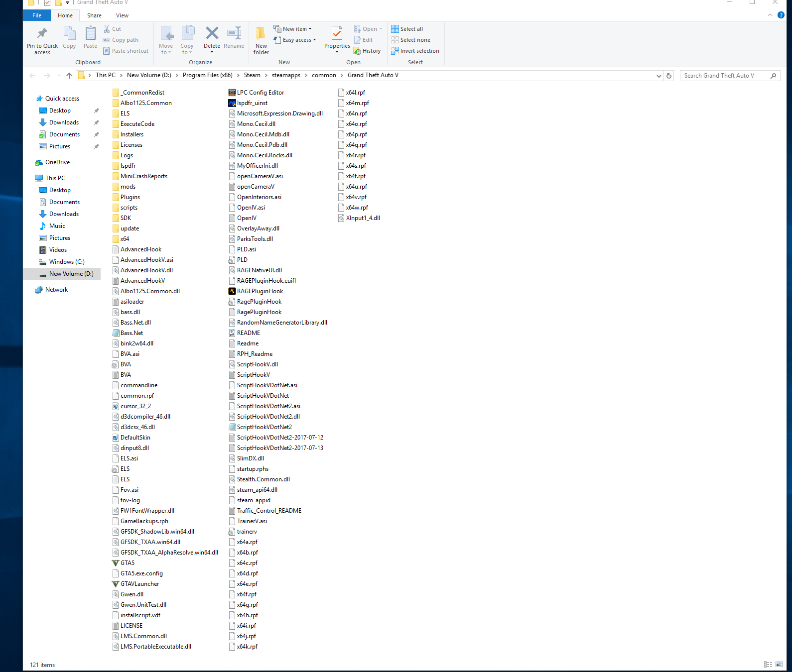Click Select none in ribbon

411,40
